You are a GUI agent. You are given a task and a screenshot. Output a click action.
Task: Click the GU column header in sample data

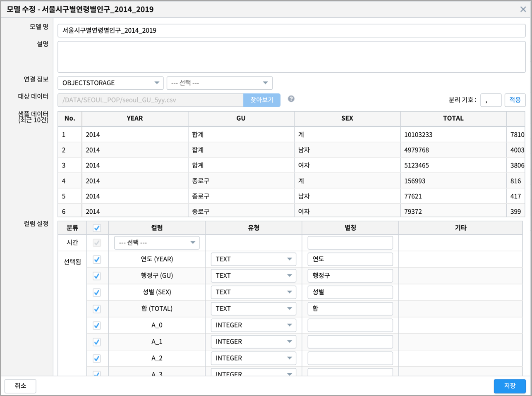click(x=241, y=118)
